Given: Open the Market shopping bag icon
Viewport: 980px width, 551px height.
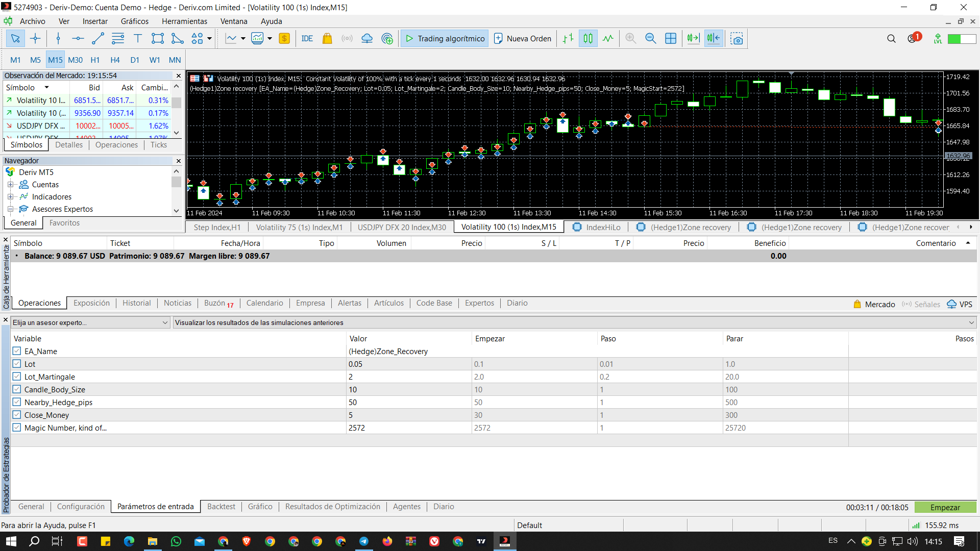Looking at the screenshot, I should click(x=327, y=38).
